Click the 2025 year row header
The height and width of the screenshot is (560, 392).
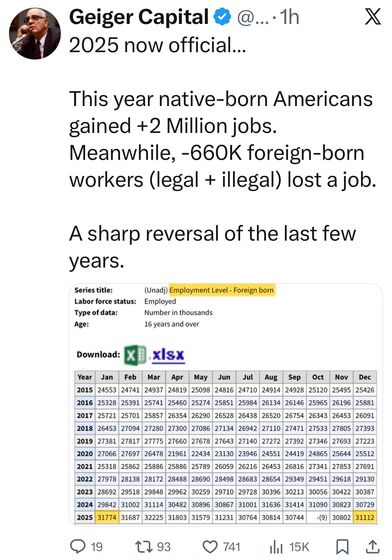point(85,517)
